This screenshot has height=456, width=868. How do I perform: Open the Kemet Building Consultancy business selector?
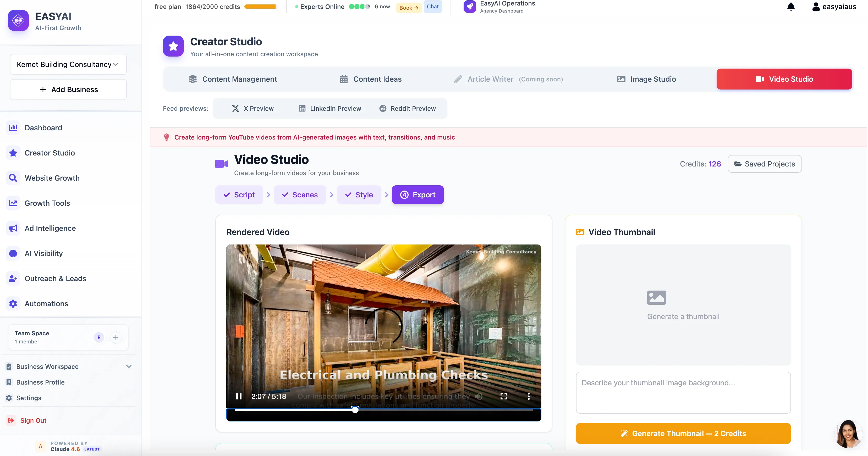pyautogui.click(x=68, y=64)
